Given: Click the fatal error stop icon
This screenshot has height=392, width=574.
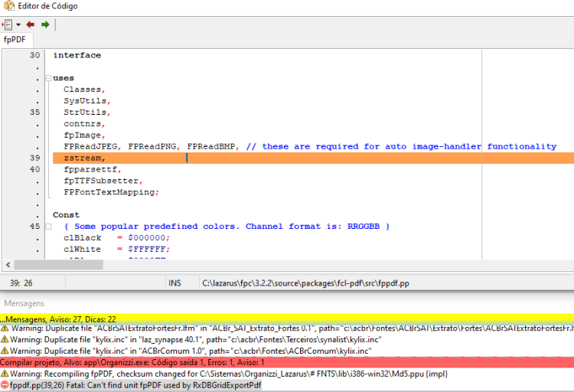Looking at the screenshot, I should pyautogui.click(x=5, y=385).
